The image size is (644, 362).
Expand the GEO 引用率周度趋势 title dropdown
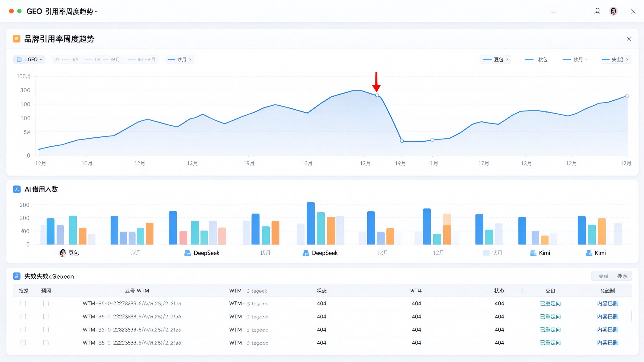[96, 12]
